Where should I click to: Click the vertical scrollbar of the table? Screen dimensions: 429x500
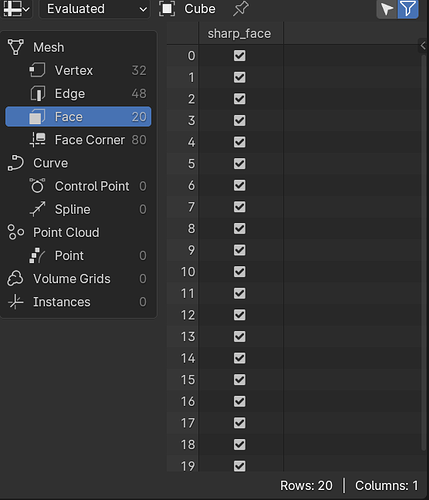point(424,253)
